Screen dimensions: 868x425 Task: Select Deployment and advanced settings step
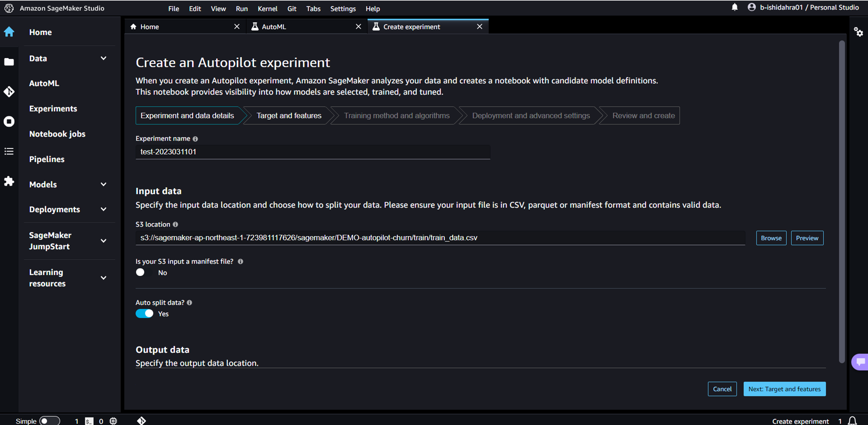click(531, 116)
